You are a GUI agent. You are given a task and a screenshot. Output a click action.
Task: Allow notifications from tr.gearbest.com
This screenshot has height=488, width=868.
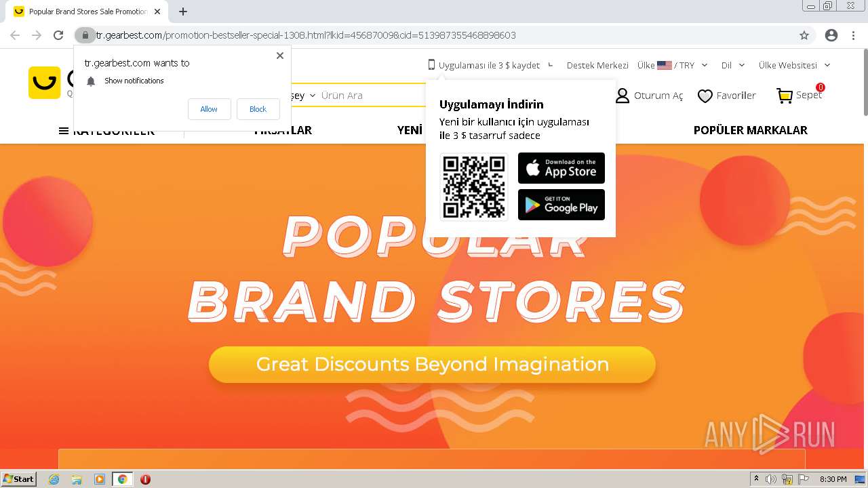point(209,109)
